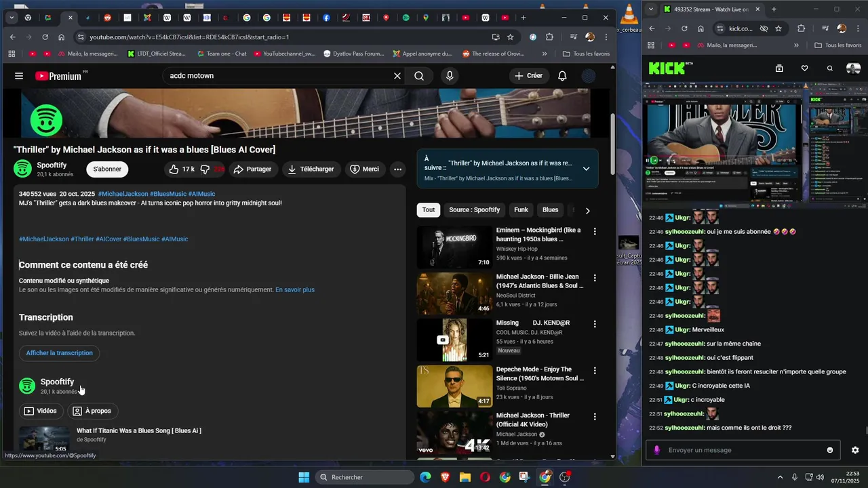Viewport: 868px width, 488px height.
Task: Select the Source : Spooftify chip
Action: point(474,210)
